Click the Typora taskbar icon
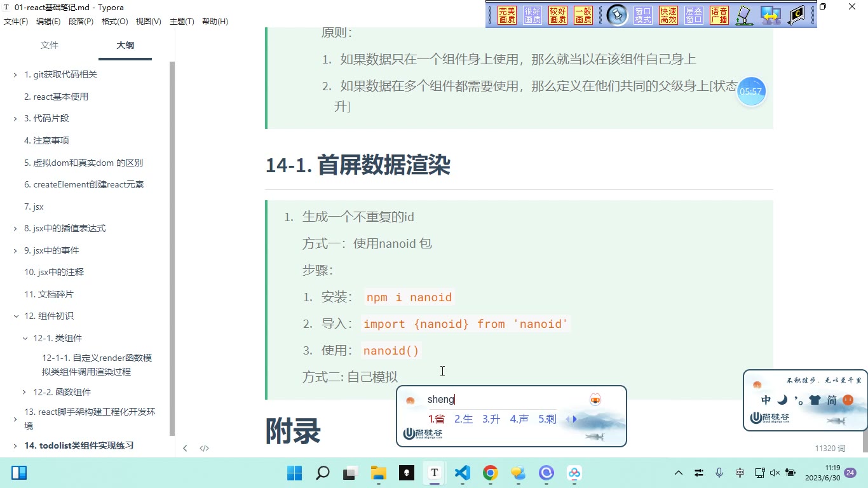868x488 pixels. (x=434, y=473)
